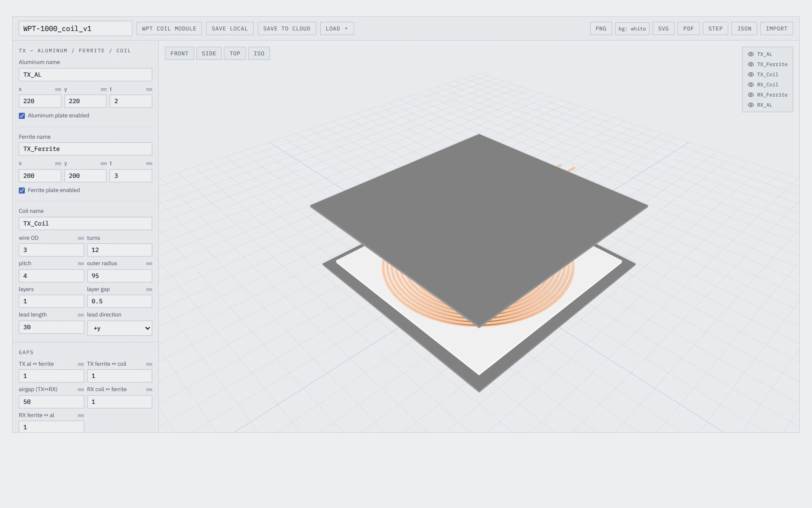Switch to the FRONT view
812x508 pixels.
coord(179,53)
